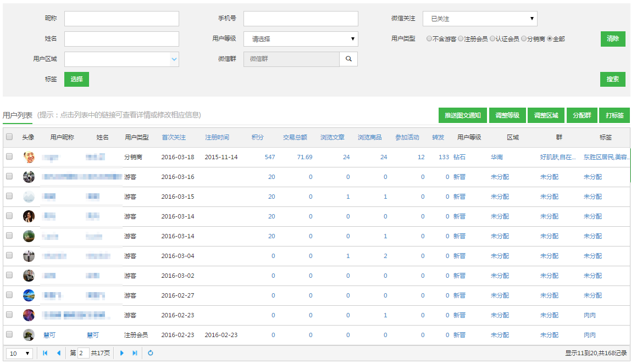Open the 用户区域 combo box
Screen dimensions: 631x364
coord(121,59)
